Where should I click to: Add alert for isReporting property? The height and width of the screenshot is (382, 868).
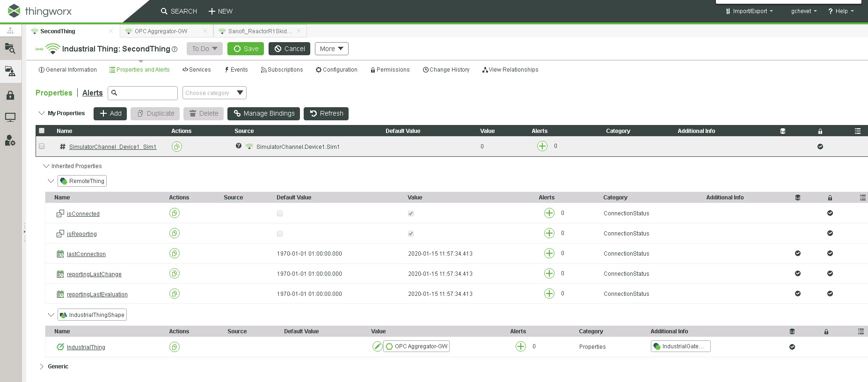(x=549, y=234)
